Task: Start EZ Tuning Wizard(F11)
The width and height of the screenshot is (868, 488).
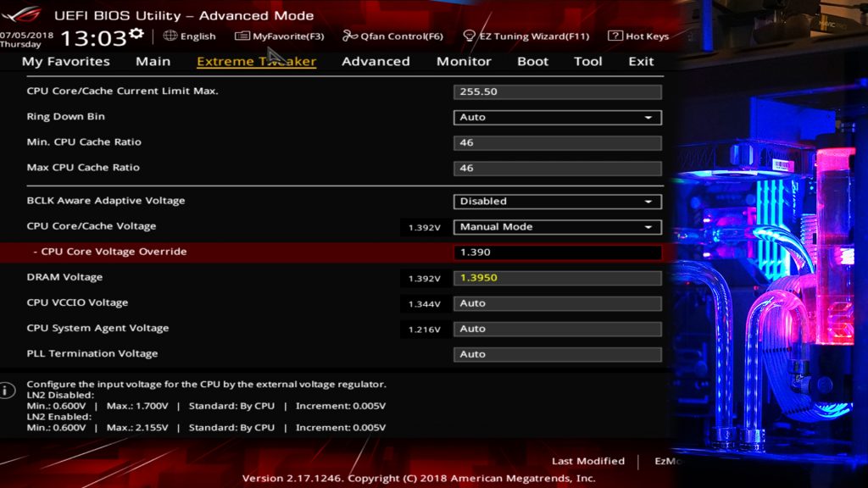Action: pyautogui.click(x=526, y=36)
